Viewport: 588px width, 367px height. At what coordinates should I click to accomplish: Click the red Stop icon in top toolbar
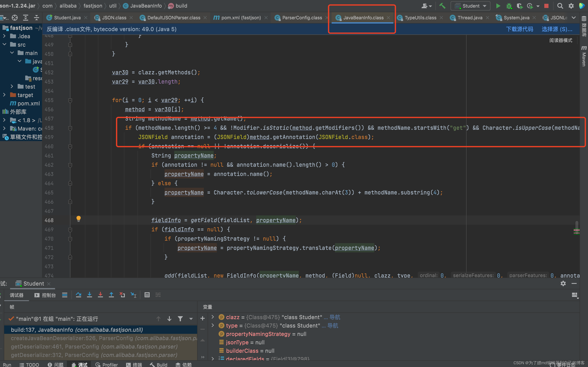546,6
